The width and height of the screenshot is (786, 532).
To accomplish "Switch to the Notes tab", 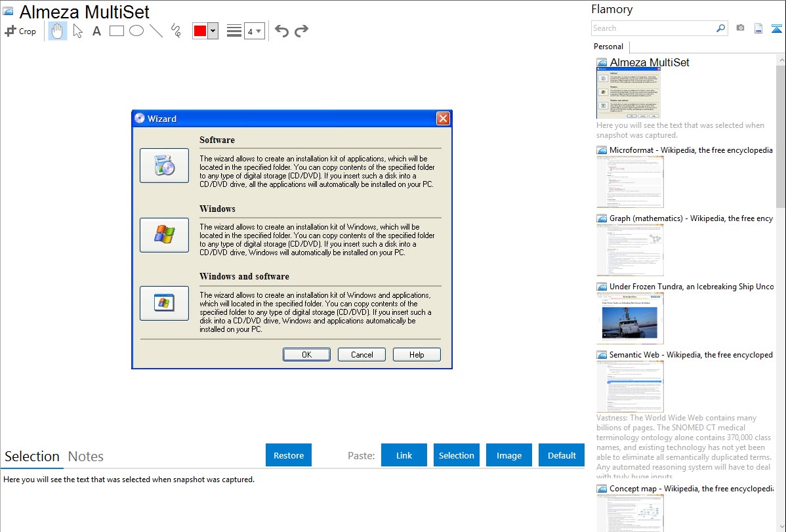I will tap(86, 457).
